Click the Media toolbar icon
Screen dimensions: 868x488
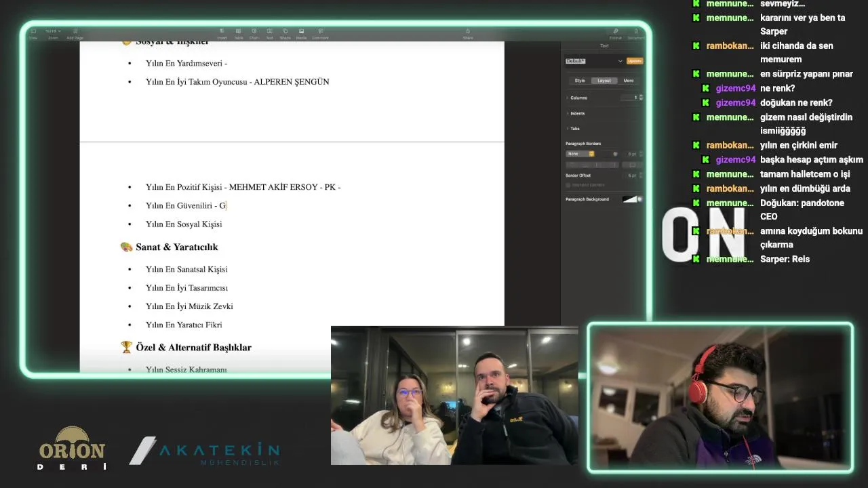click(x=301, y=34)
